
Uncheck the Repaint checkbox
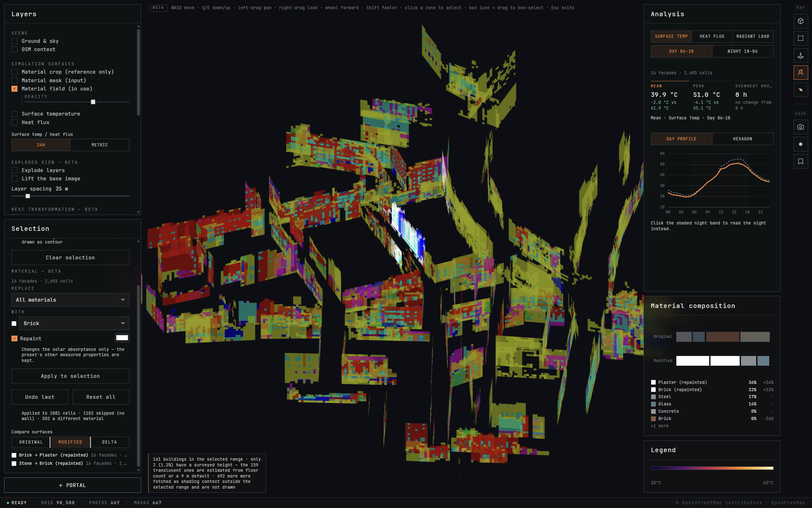pos(14,338)
